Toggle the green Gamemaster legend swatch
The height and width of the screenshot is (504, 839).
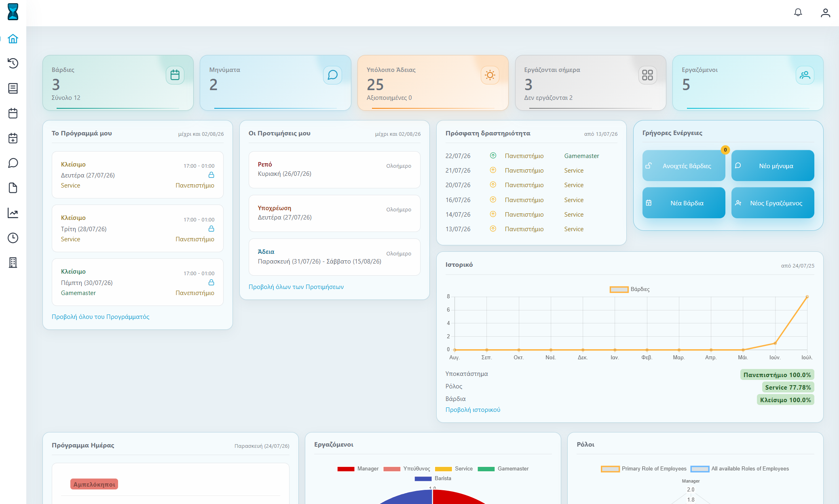tap(486, 469)
